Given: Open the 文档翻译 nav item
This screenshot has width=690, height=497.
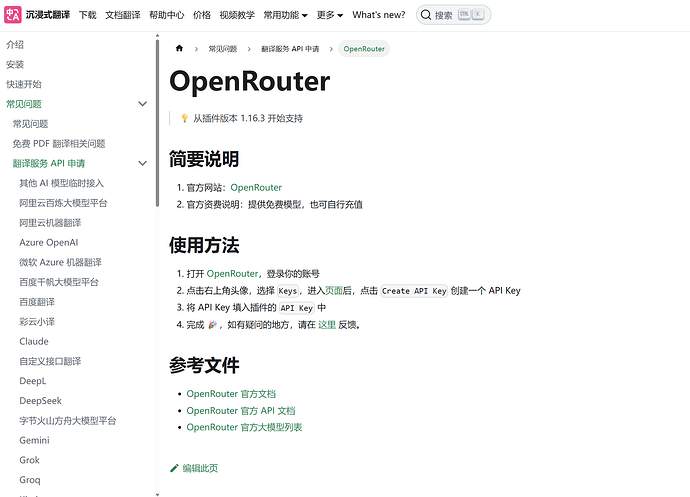Looking at the screenshot, I should point(123,15).
